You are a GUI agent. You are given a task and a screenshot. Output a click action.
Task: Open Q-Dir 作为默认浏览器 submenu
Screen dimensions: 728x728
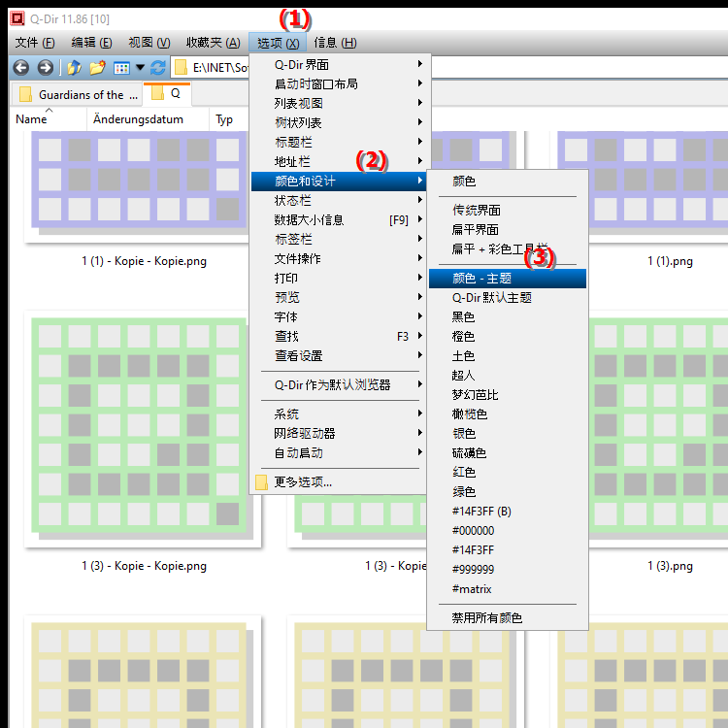tap(339, 385)
